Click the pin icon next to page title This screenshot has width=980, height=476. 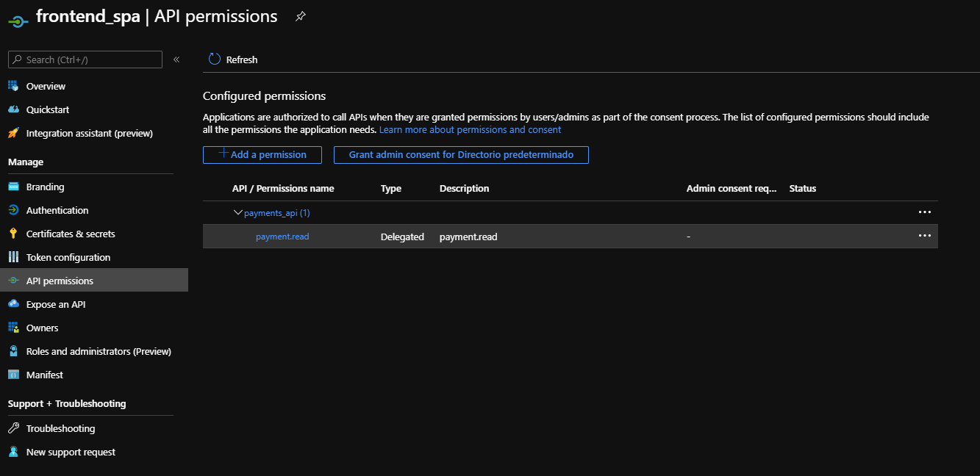click(x=300, y=17)
